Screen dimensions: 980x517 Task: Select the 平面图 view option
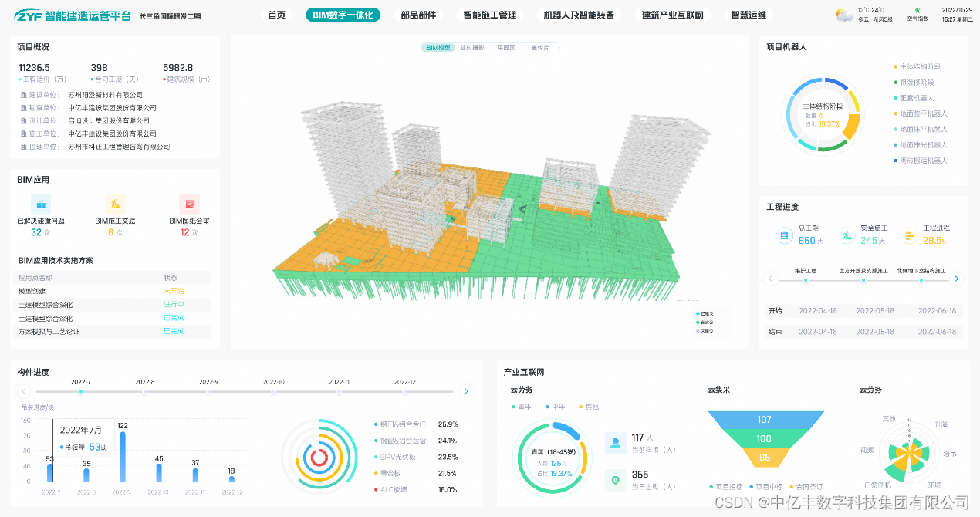pyautogui.click(x=505, y=48)
